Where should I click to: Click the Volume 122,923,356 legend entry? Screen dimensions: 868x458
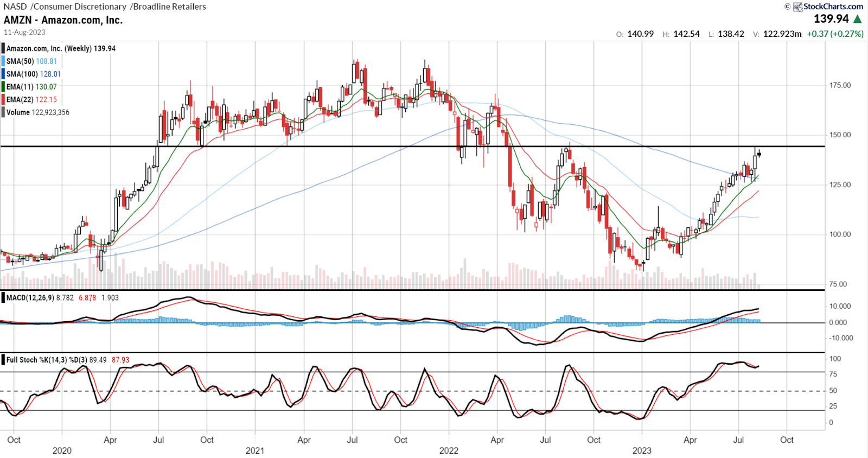pos(38,112)
